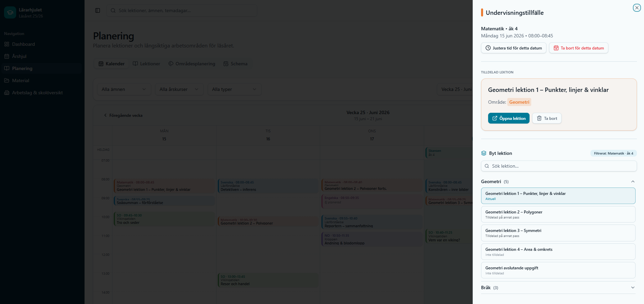Click the Lektioner tab book icon
The width and height of the screenshot is (644, 304).
click(135, 64)
